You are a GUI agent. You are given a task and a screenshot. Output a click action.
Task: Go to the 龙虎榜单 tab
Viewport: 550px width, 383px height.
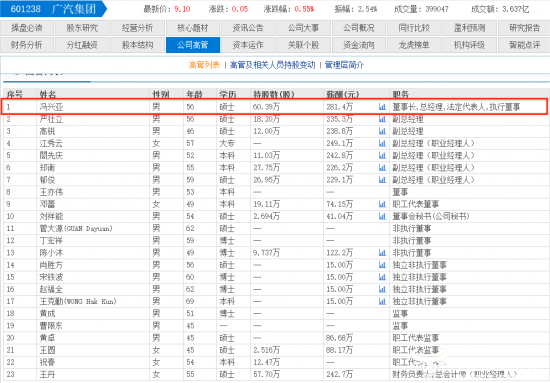[414, 45]
